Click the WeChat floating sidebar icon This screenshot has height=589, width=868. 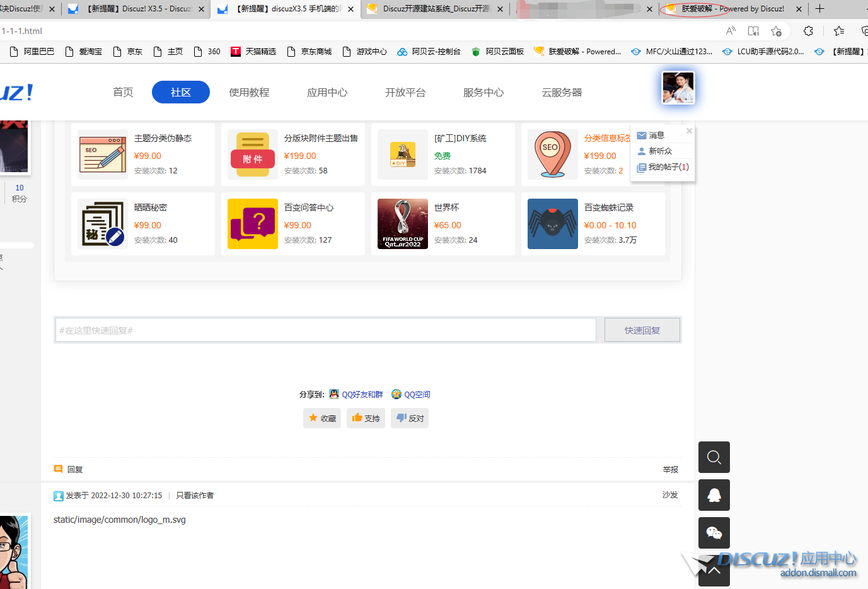(x=714, y=533)
